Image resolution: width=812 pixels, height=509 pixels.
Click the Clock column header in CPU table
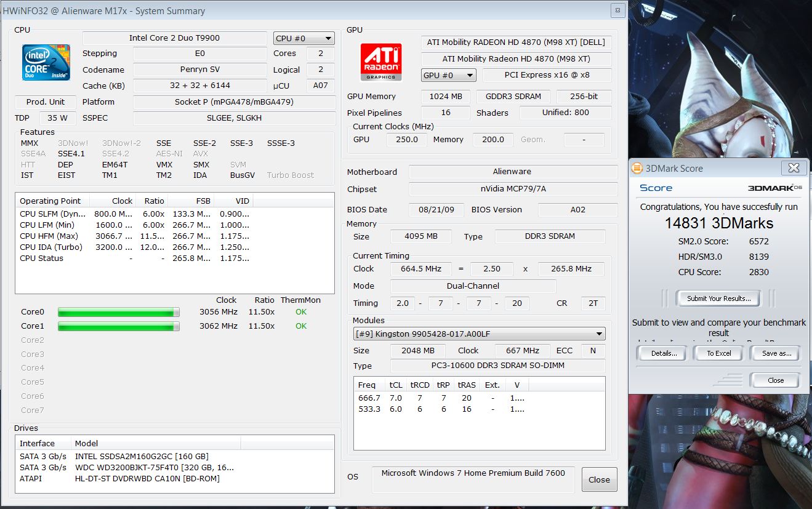[112, 201]
